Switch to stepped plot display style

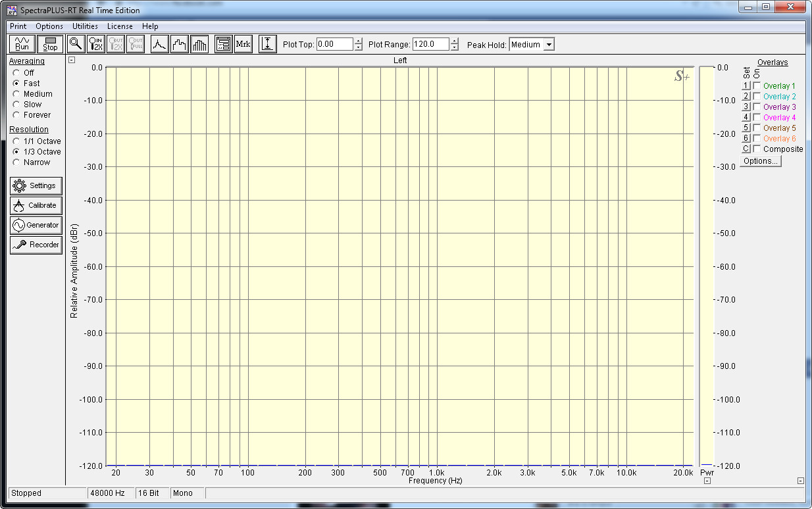click(x=180, y=44)
